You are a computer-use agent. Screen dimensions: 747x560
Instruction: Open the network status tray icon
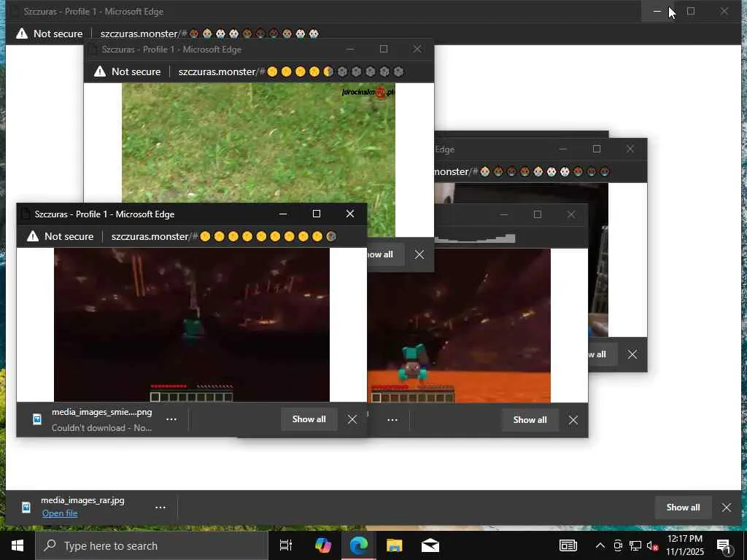tap(635, 545)
